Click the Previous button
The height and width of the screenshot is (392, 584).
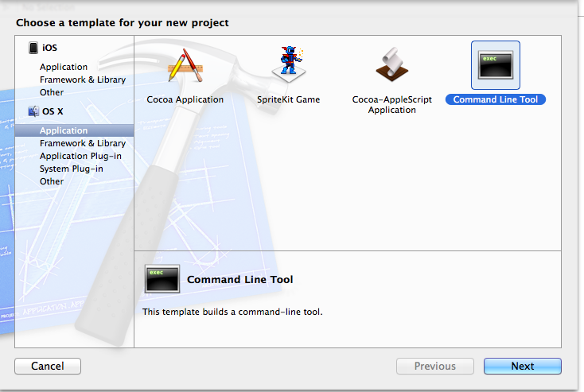pyautogui.click(x=435, y=366)
